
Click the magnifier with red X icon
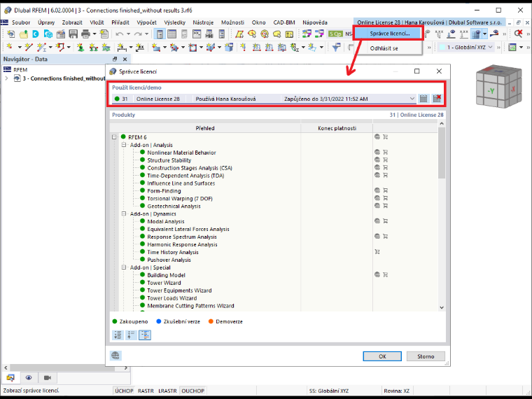pos(518,34)
